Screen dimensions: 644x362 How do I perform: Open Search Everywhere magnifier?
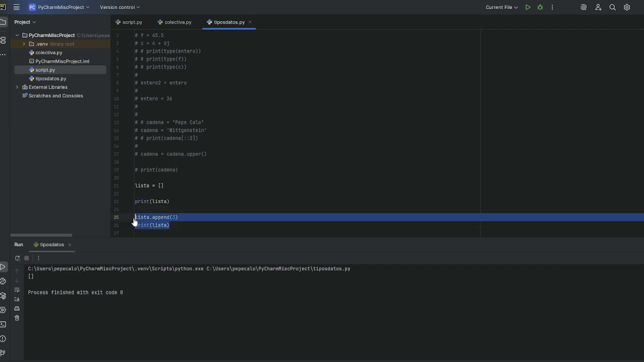[612, 7]
